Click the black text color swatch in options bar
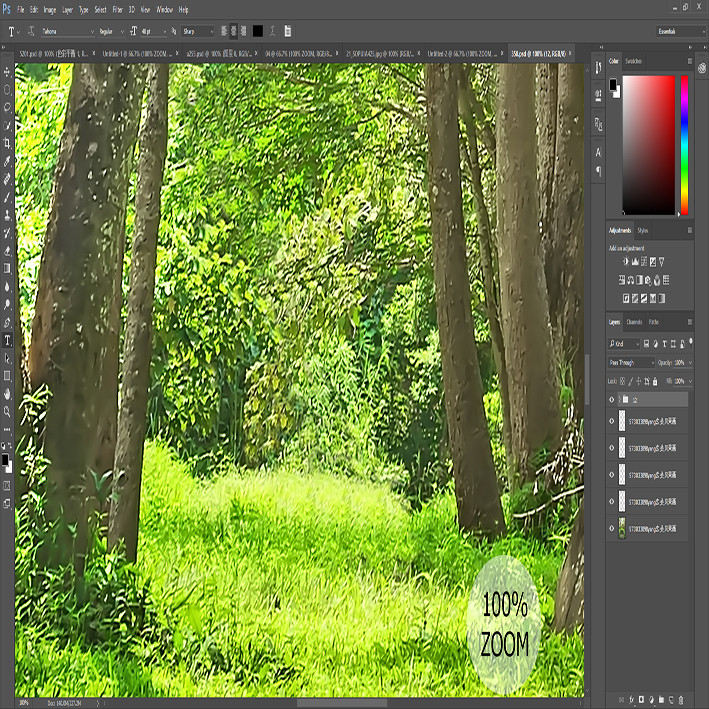 258,31
